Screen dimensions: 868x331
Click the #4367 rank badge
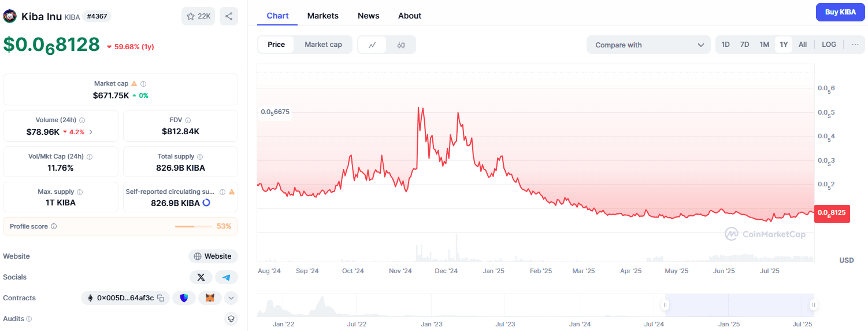click(97, 16)
